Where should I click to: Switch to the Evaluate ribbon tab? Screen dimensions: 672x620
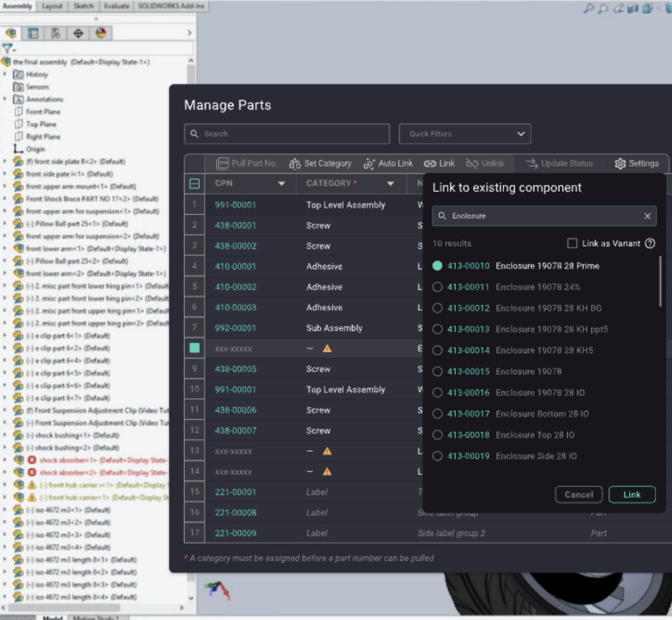(x=116, y=6)
